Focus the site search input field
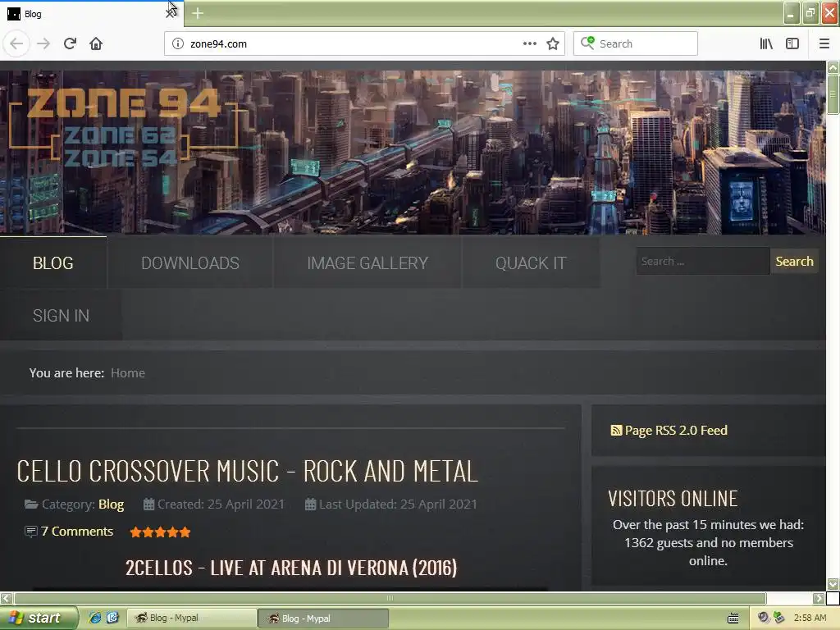 (702, 262)
